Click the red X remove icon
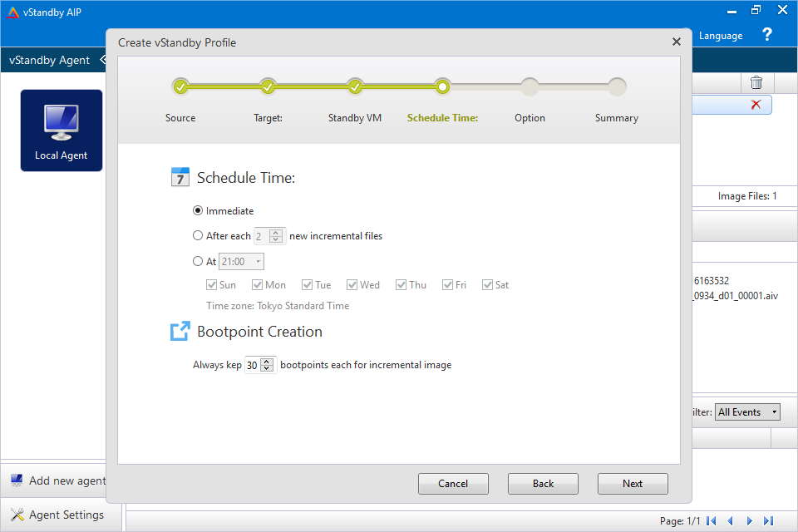798x532 pixels. pyautogui.click(x=756, y=105)
